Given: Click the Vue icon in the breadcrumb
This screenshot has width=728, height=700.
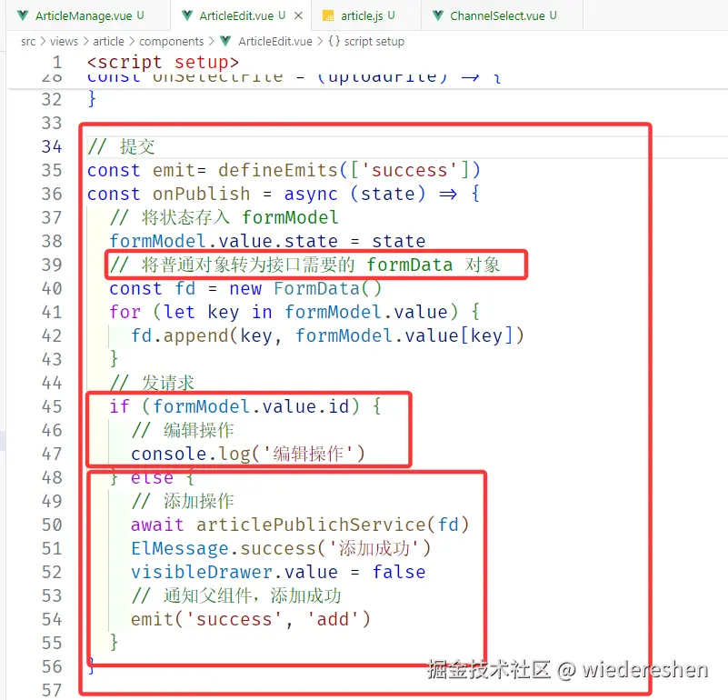Looking at the screenshot, I should 225,41.
